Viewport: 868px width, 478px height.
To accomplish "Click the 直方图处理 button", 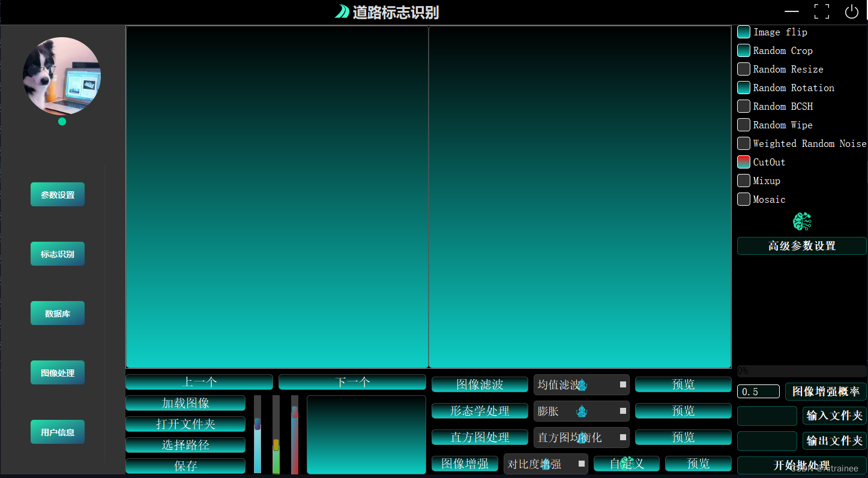I will (x=480, y=437).
